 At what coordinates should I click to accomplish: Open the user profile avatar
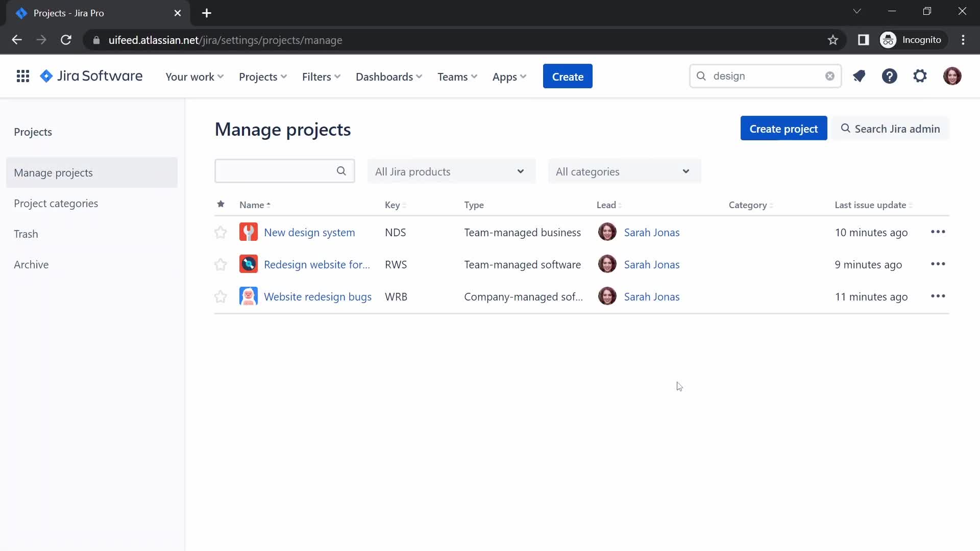pyautogui.click(x=952, y=76)
